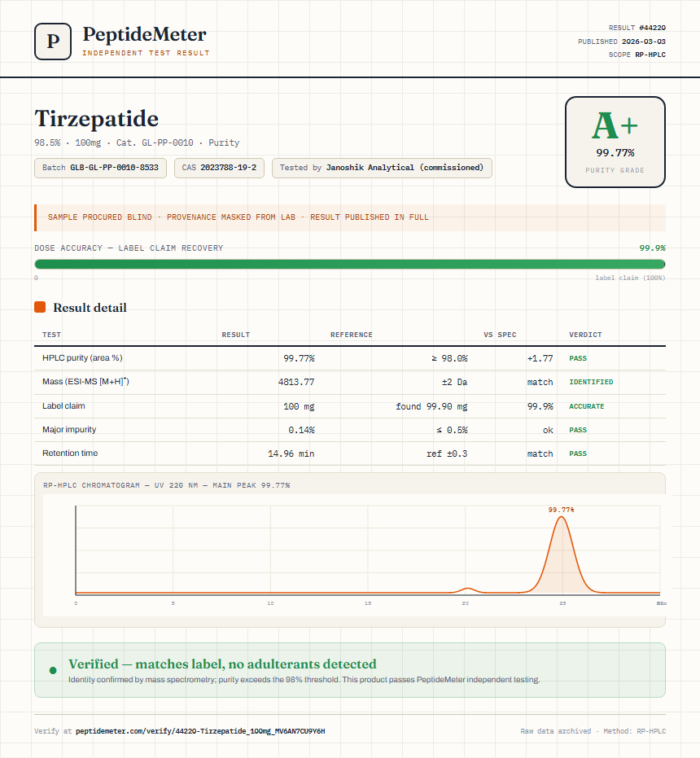The image size is (700, 758).
Task: Click the found 99.90 mg reference cell
Action: pyautogui.click(x=431, y=406)
